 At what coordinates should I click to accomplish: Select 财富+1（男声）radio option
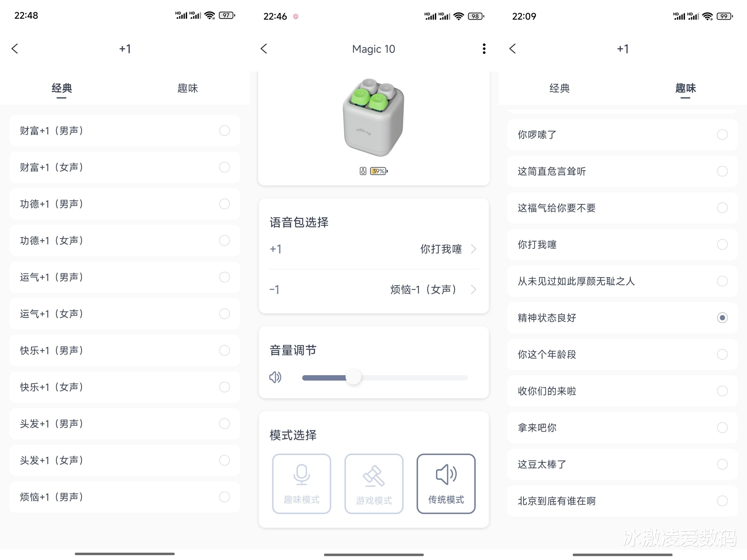(224, 131)
